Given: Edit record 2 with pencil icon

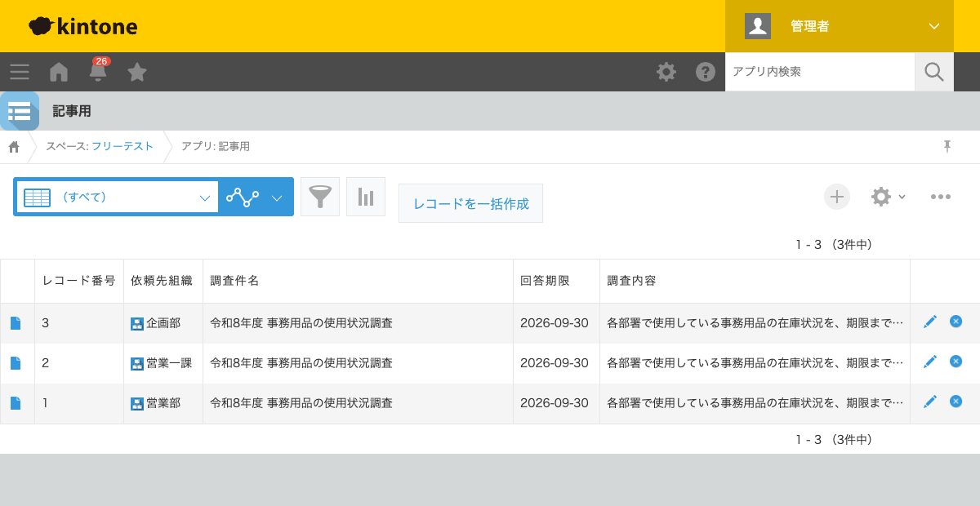Looking at the screenshot, I should tap(930, 362).
